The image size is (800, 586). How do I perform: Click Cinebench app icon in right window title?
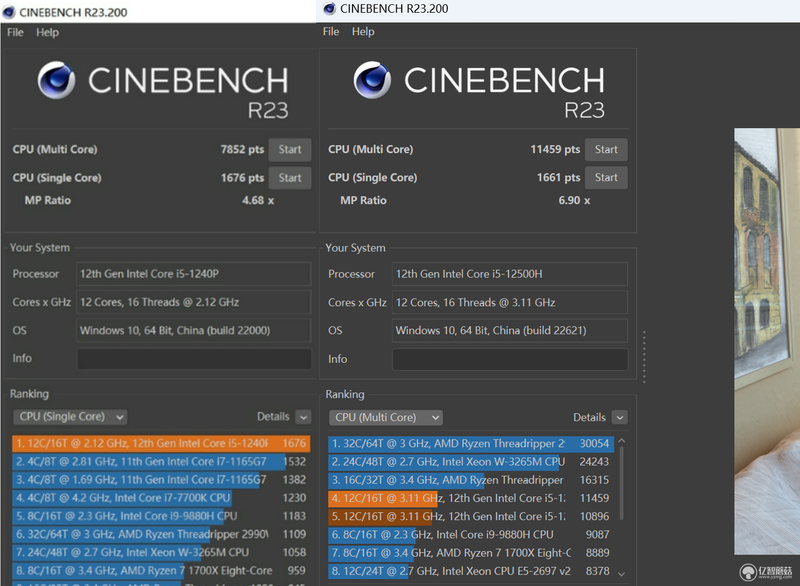(330, 9)
